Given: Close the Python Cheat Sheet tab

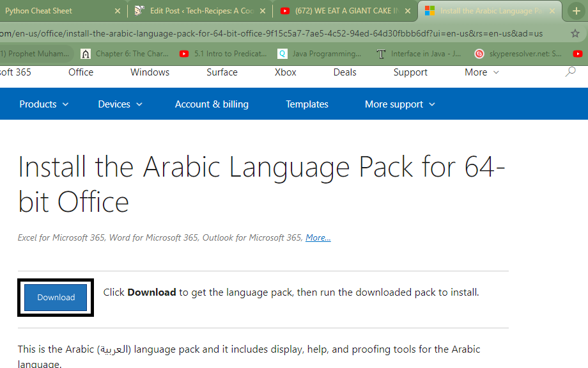Looking at the screenshot, I should click(x=118, y=11).
